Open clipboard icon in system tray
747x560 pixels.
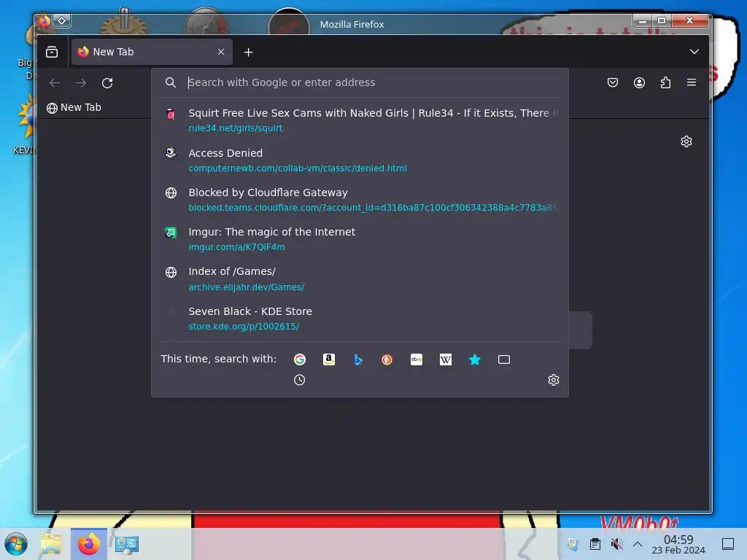[595, 544]
